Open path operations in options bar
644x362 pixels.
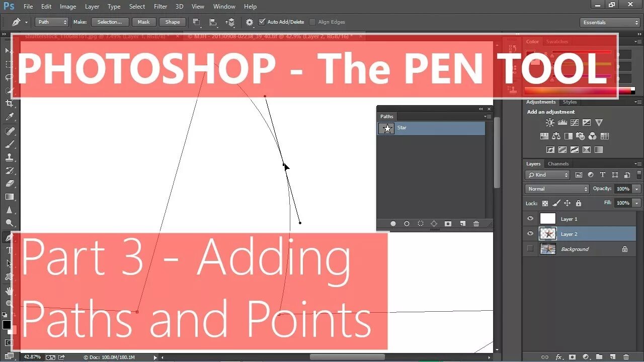point(197,22)
